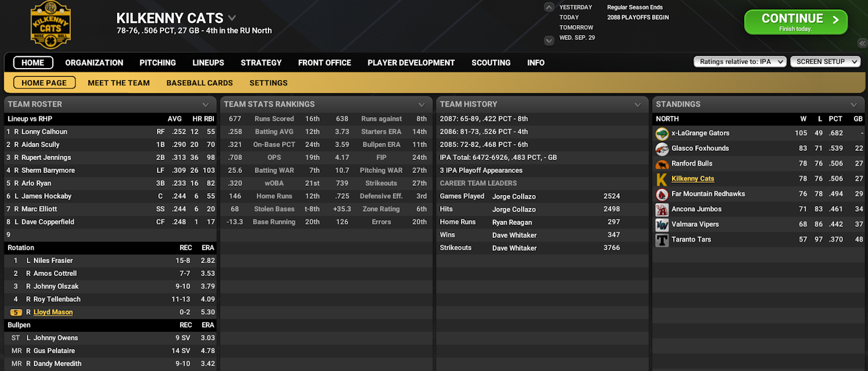This screenshot has width=868, height=371.
Task: Click the number 5 badge beside Lloyd Mason
Action: click(x=16, y=312)
